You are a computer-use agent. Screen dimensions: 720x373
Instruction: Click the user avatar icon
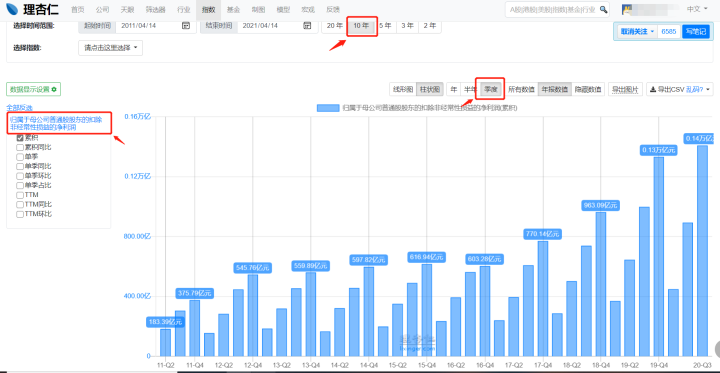pyautogui.click(x=627, y=9)
